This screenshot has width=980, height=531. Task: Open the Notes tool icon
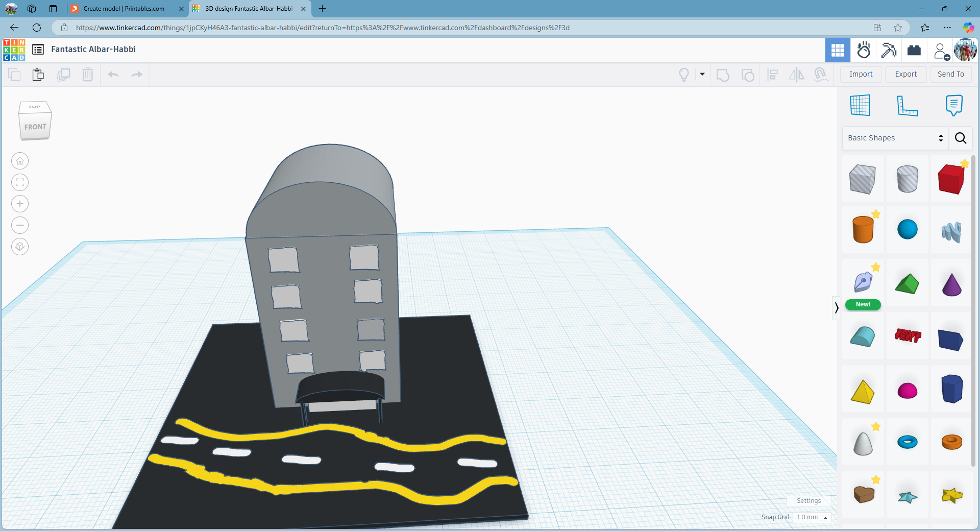953,105
